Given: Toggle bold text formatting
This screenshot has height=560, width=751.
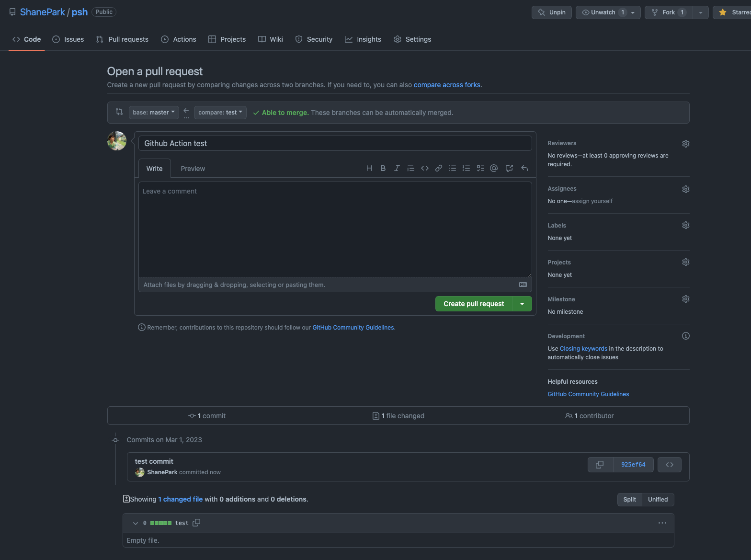Looking at the screenshot, I should pyautogui.click(x=383, y=168).
